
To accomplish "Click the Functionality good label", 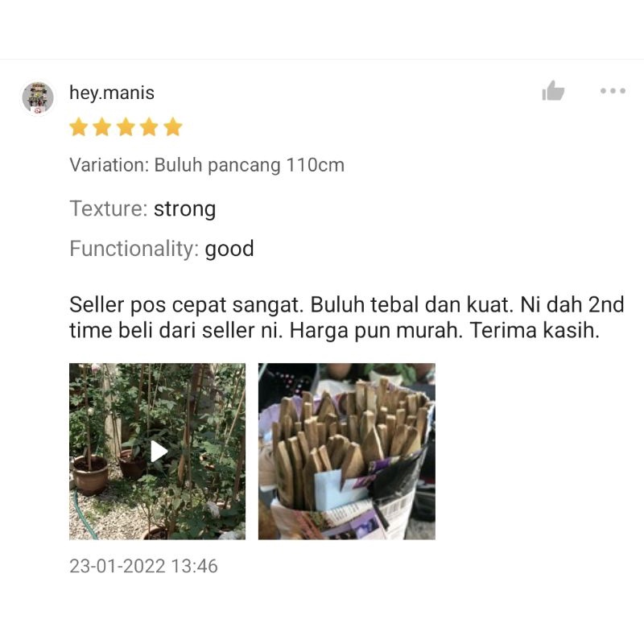I will click(x=162, y=249).
